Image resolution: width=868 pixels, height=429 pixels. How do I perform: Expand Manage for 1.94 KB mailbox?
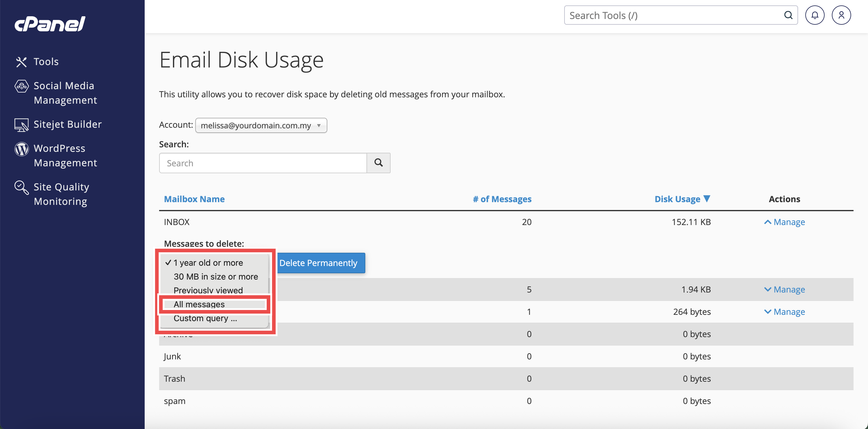[785, 289]
